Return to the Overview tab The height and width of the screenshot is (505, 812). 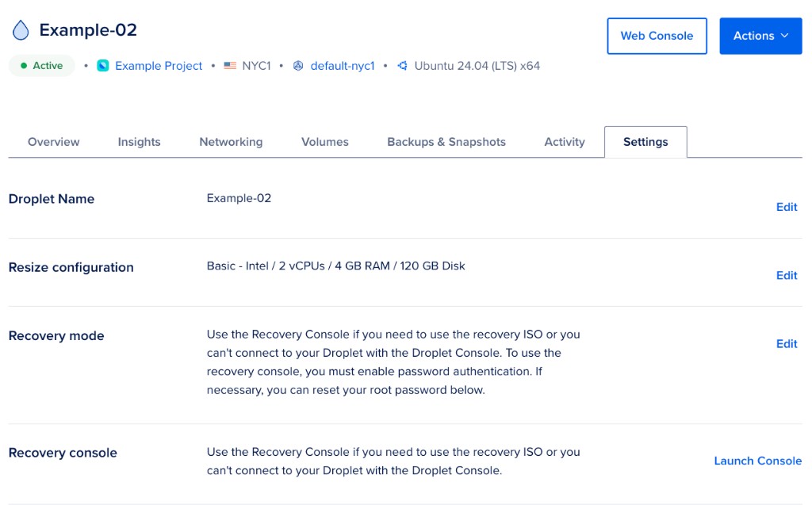tap(53, 142)
